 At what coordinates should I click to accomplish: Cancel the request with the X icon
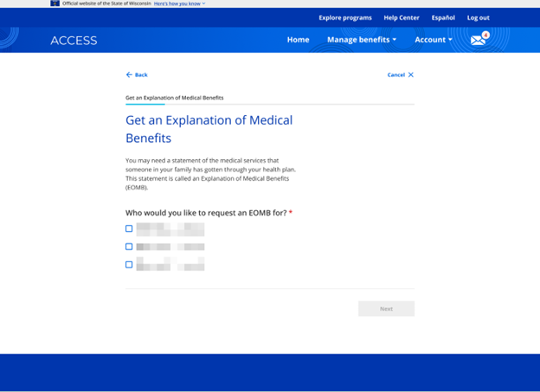[401, 75]
